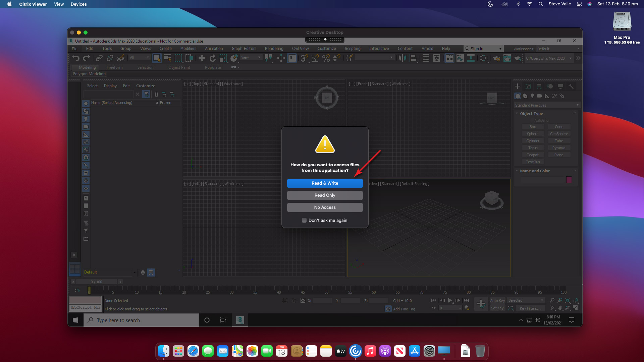Click the Angle Snap toggle icon
The image size is (644, 362).
pos(315,58)
